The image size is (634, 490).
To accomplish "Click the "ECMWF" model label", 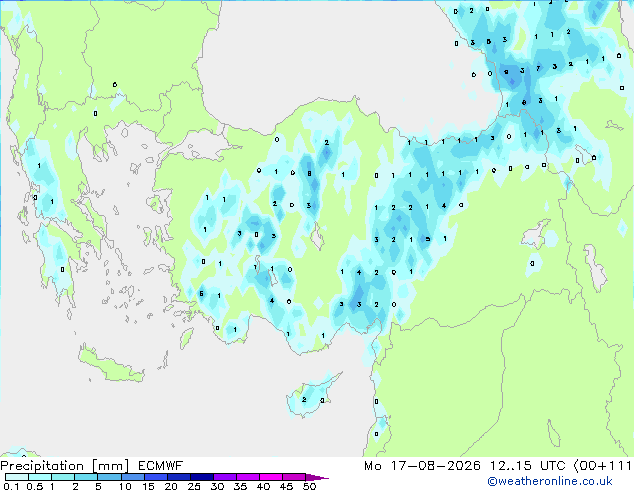I will [160, 466].
